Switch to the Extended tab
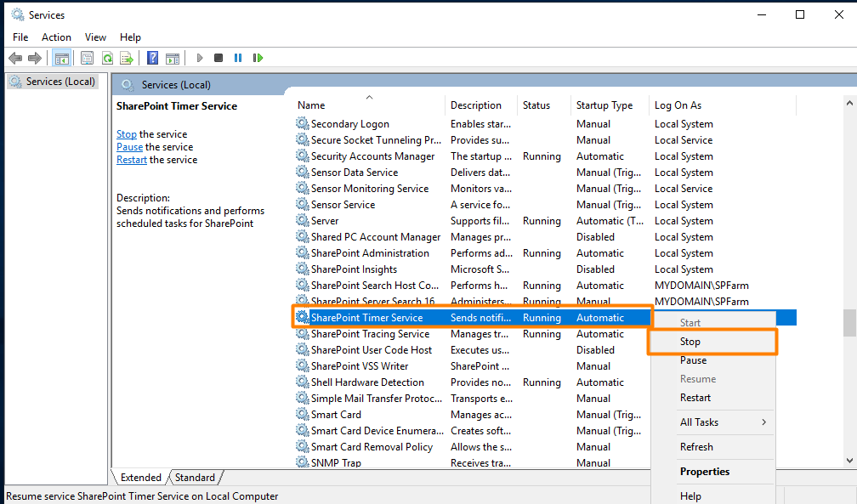 140,477
